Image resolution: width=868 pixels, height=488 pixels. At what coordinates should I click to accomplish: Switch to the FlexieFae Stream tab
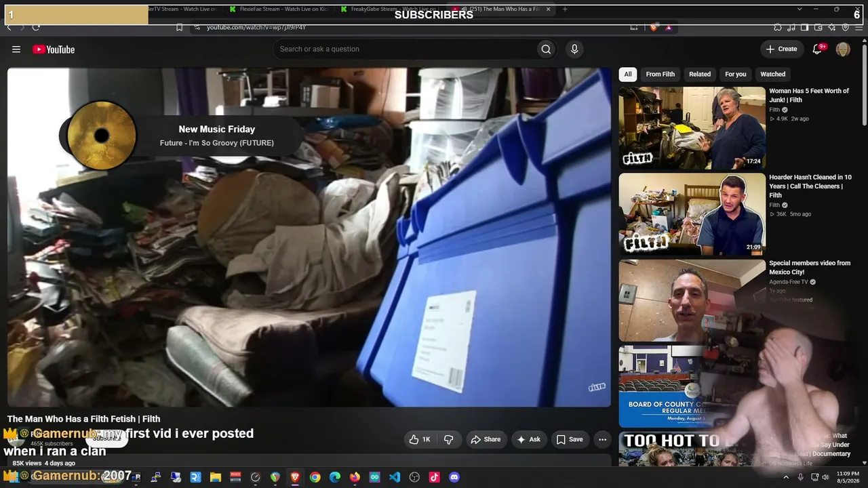[x=280, y=9]
